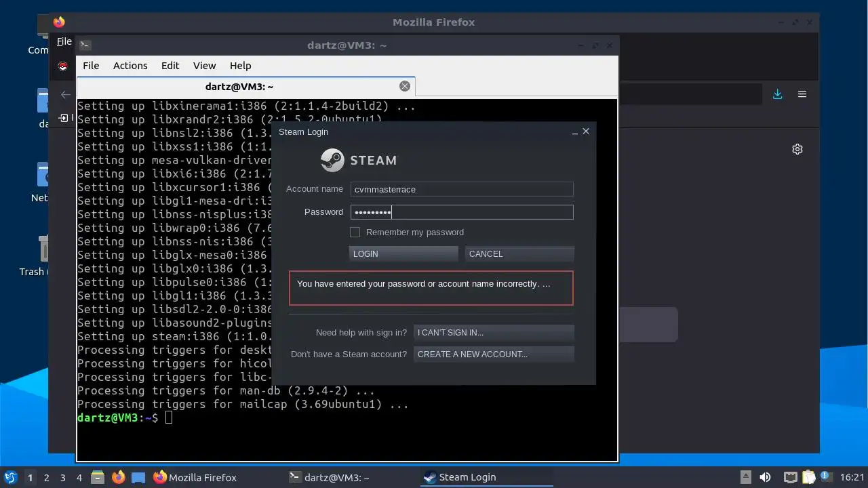Switch to workspace 1
868x488 pixels.
[x=30, y=477]
